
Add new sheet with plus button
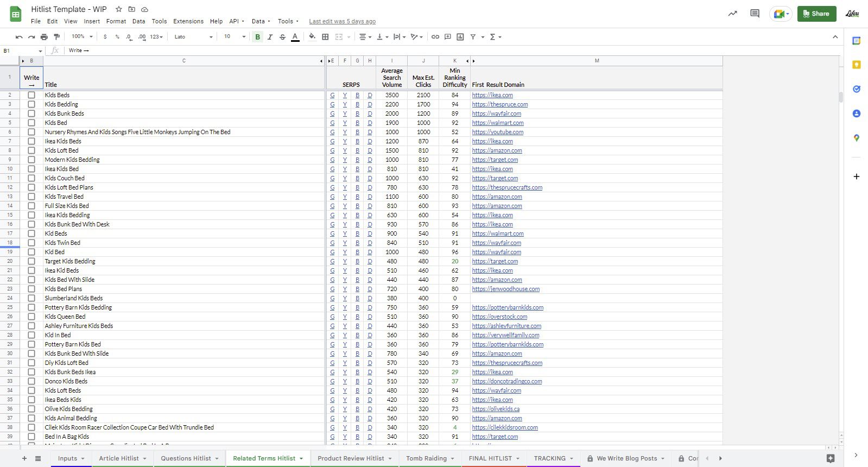(24, 458)
